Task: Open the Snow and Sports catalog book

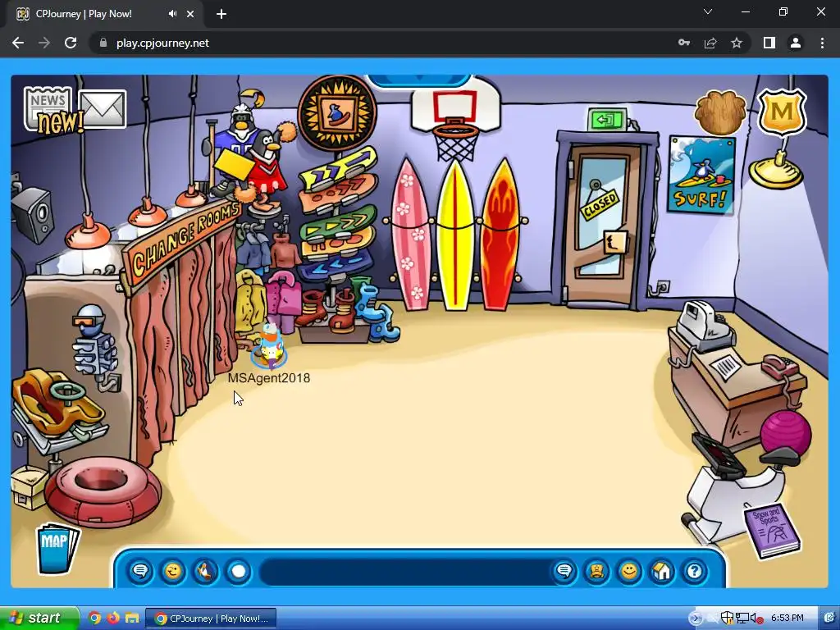Action: [x=771, y=531]
